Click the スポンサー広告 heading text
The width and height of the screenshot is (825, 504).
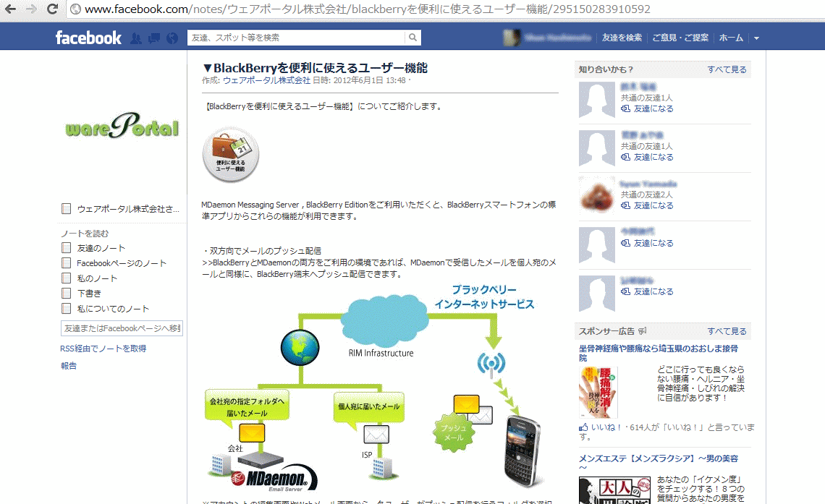[x=606, y=331]
